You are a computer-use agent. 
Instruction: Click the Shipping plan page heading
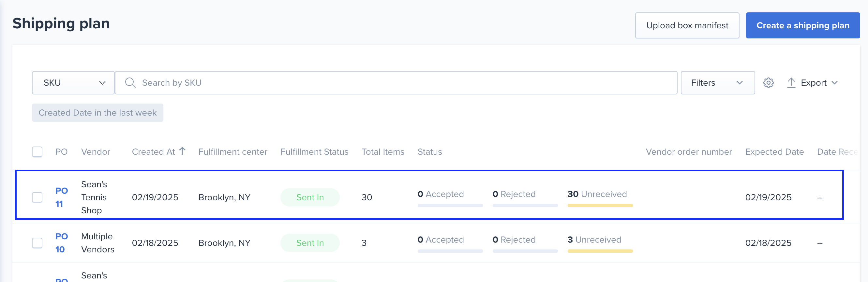tap(61, 24)
